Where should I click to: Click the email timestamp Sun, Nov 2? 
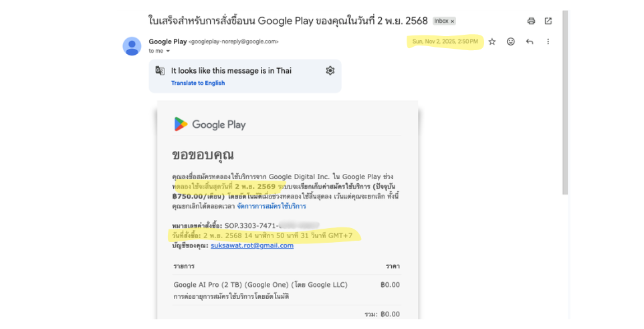coord(445,41)
